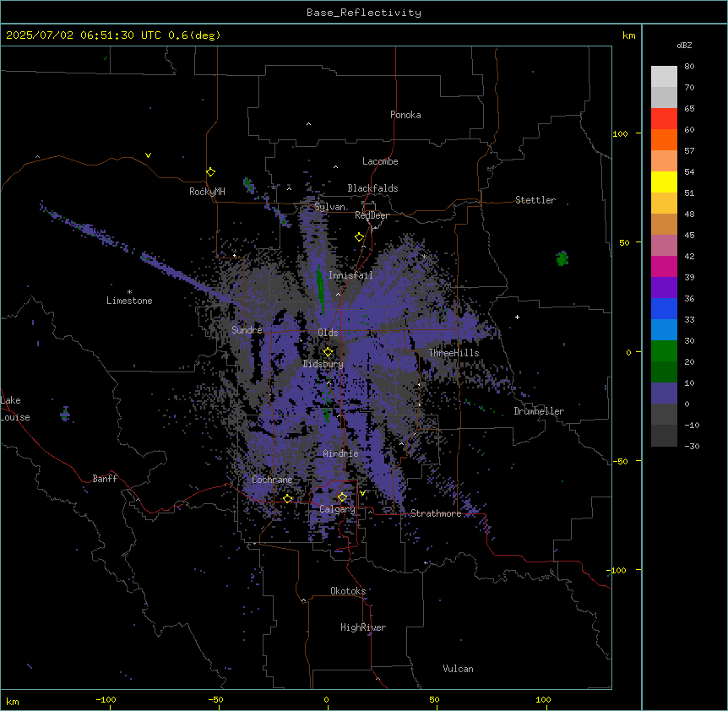Select the Banff label

coord(105,479)
